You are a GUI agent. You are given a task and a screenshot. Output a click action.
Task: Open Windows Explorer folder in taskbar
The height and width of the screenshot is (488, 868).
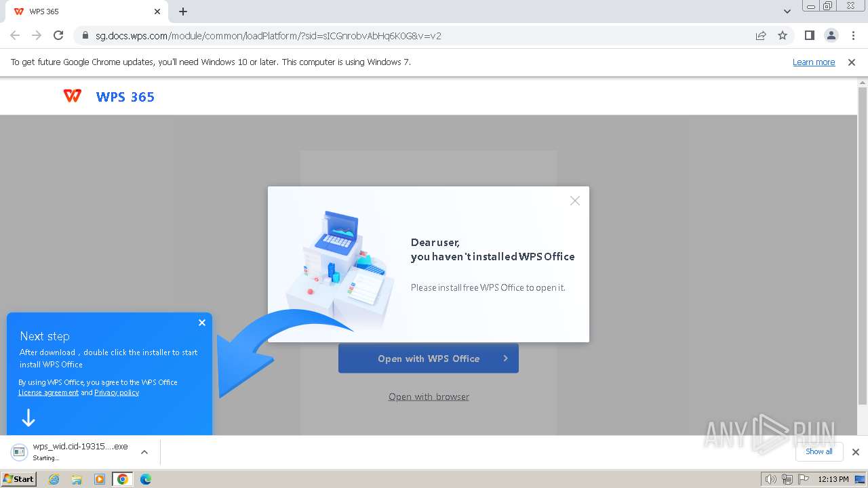click(77, 479)
